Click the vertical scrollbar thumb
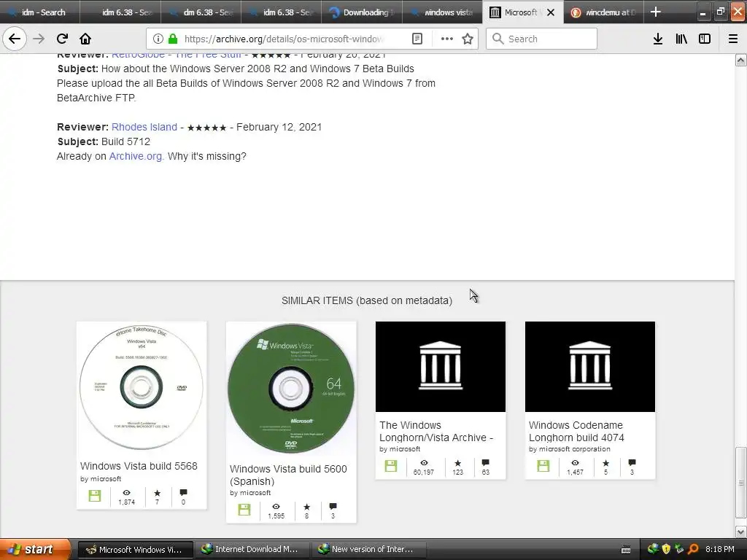 pyautogui.click(x=741, y=483)
